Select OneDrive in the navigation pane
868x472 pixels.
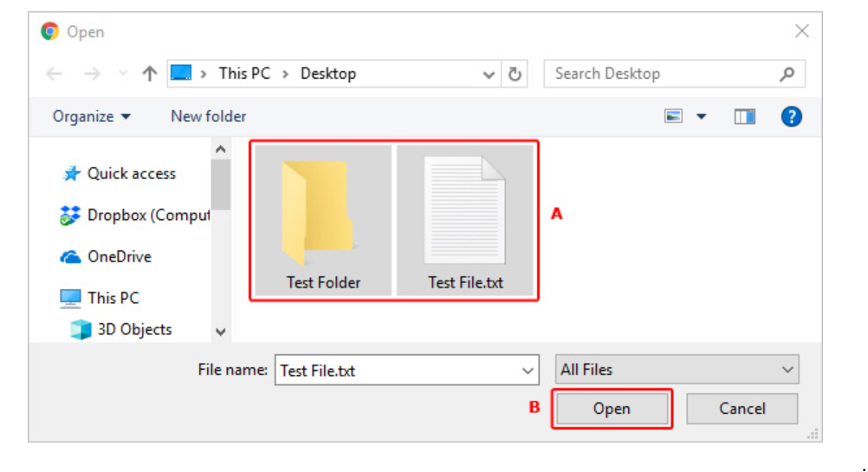pos(119,257)
